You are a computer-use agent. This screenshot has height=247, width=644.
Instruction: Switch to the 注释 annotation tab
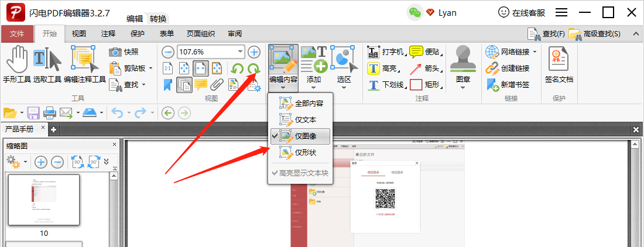[x=108, y=34]
